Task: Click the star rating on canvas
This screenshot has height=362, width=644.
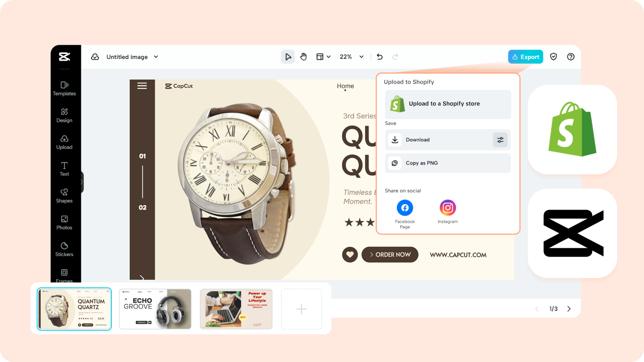Action: point(360,222)
